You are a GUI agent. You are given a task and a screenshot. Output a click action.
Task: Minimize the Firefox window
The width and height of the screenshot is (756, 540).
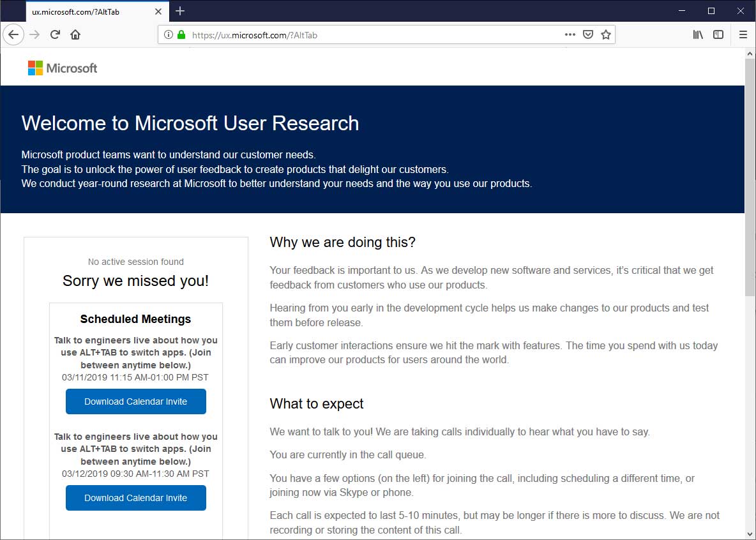tap(682, 11)
